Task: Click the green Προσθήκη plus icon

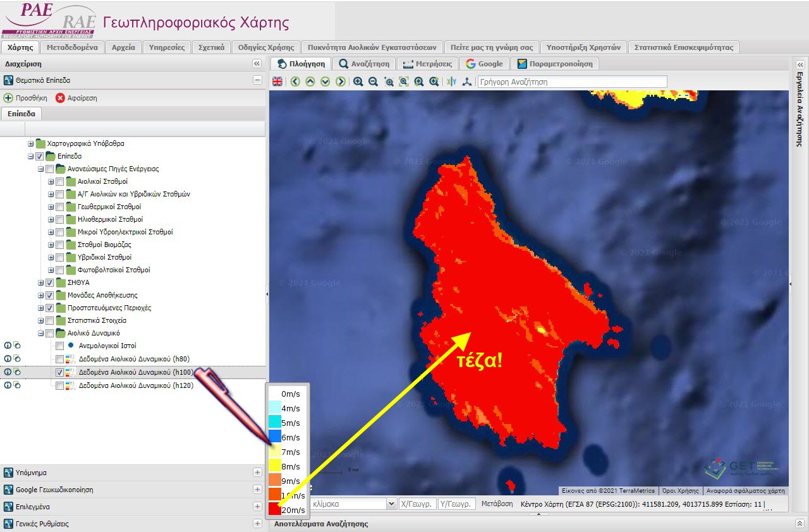Action: [x=8, y=98]
